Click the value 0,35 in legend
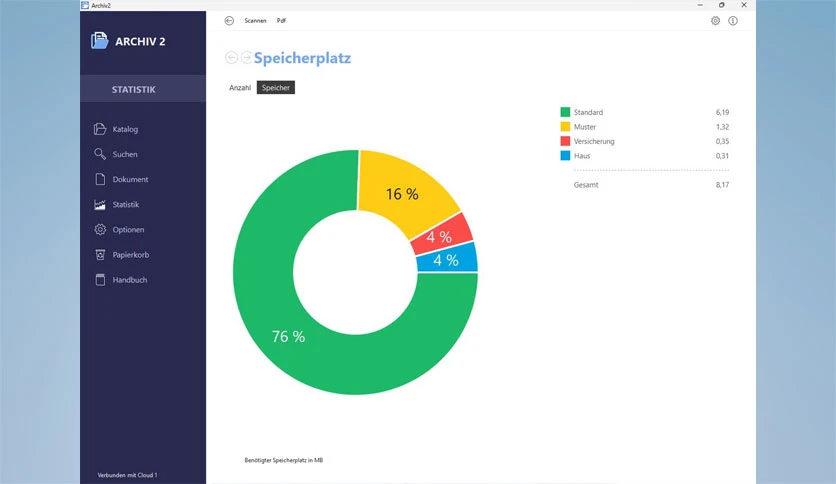836x484 pixels. 722,141
